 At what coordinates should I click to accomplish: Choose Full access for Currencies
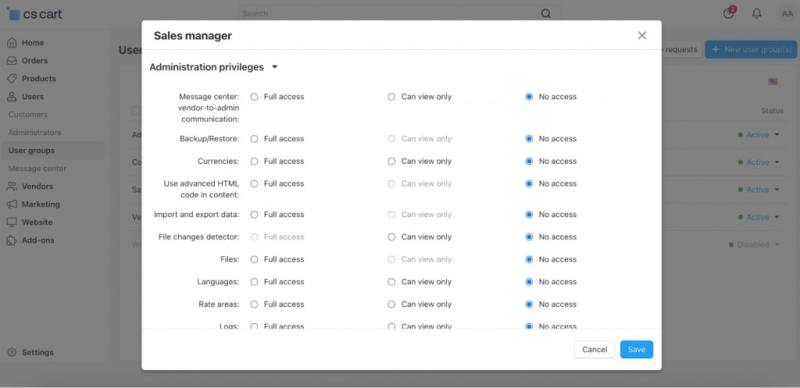click(254, 161)
